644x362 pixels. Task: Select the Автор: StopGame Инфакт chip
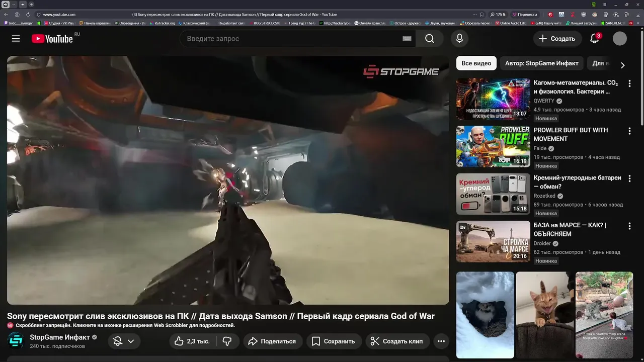point(542,63)
